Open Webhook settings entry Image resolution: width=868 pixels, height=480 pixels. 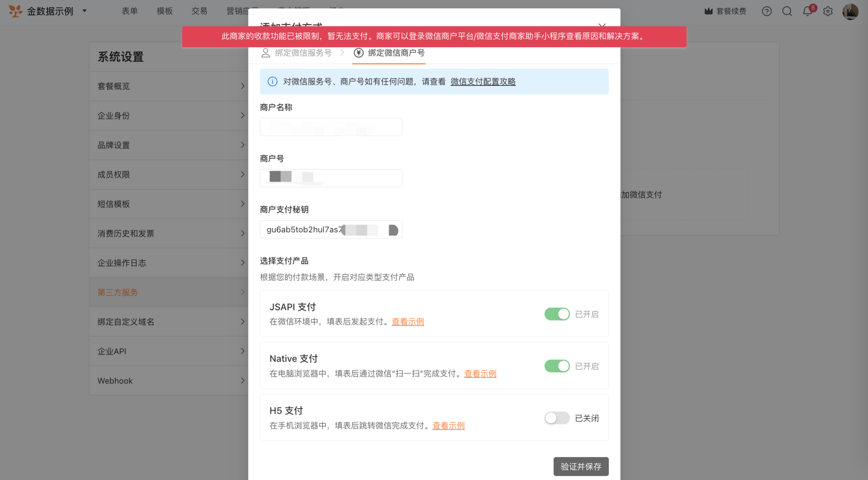point(169,381)
